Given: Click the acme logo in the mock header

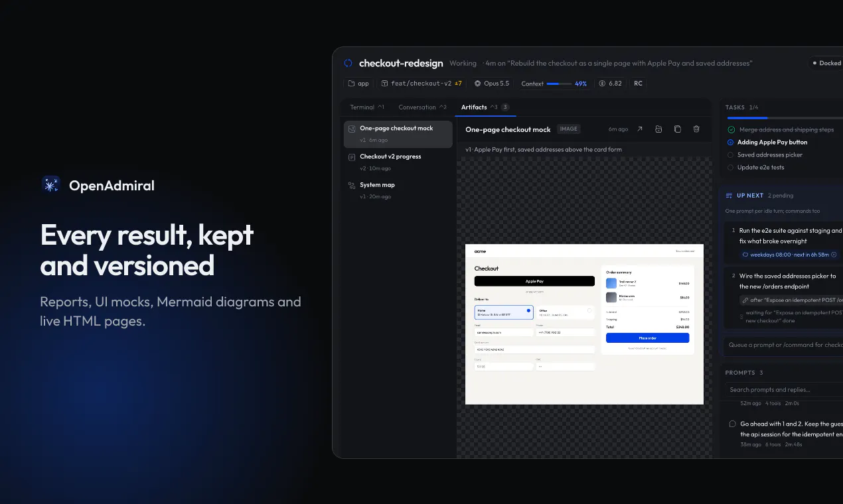Looking at the screenshot, I should 480,251.
